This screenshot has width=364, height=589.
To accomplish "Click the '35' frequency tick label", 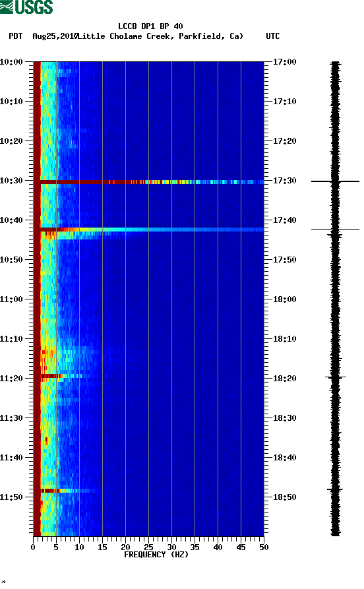I will coord(195,547).
